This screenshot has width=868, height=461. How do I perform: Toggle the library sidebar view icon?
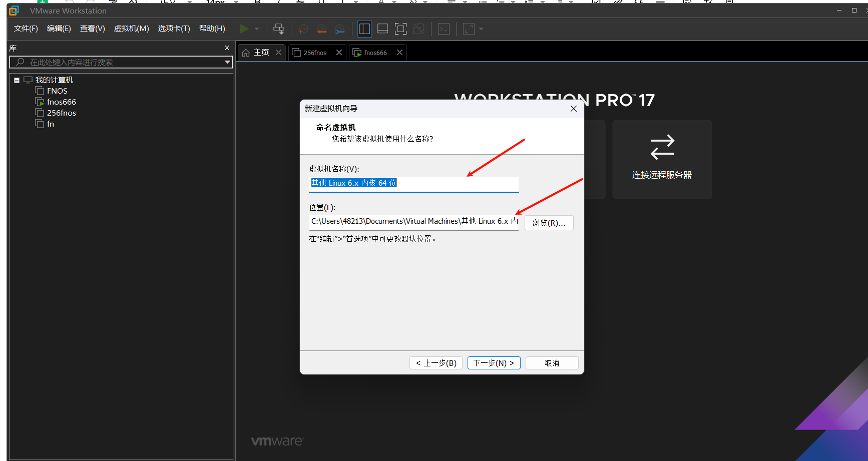[x=365, y=29]
